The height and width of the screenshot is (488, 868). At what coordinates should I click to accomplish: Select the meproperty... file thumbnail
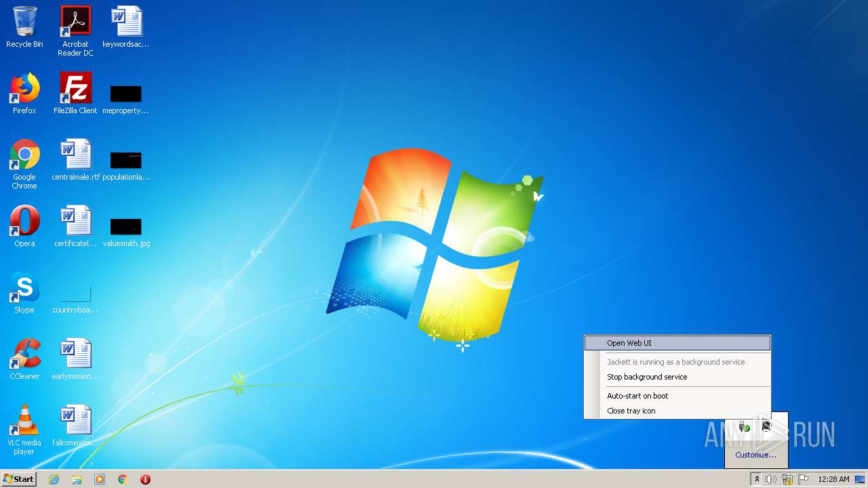[x=126, y=99]
